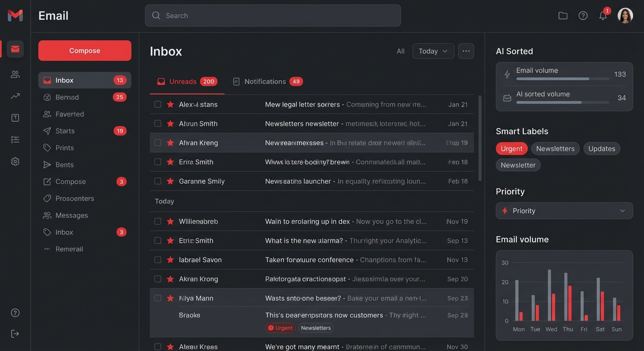
Task: Open the three-dot more options button
Action: click(466, 51)
